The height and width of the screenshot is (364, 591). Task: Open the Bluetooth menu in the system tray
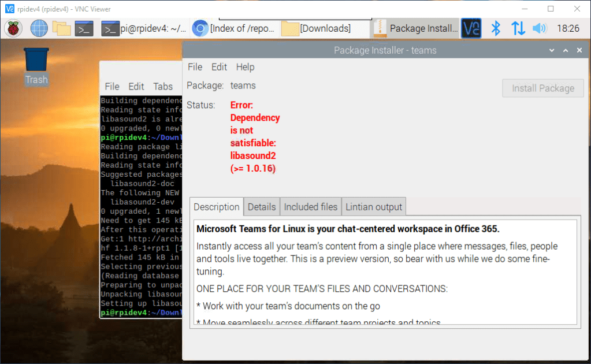click(x=495, y=28)
